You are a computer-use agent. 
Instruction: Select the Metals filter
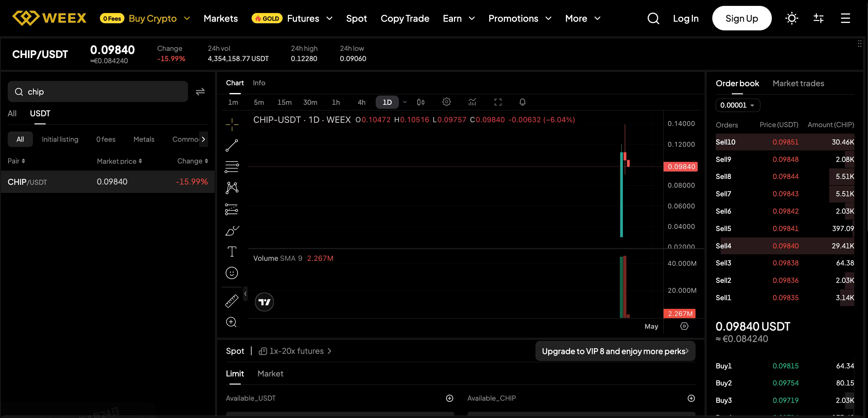tap(144, 139)
